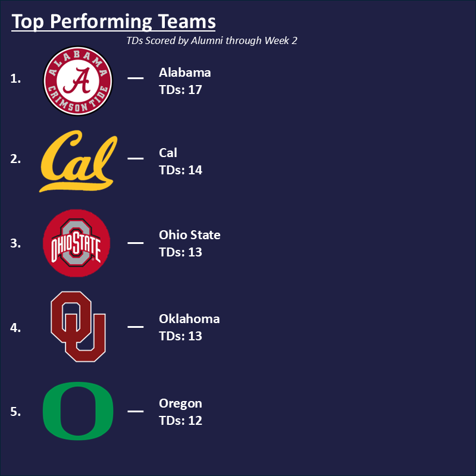Screen dimensions: 476x476
Task: Click the Oklahoma OU logo
Action: pos(78,327)
